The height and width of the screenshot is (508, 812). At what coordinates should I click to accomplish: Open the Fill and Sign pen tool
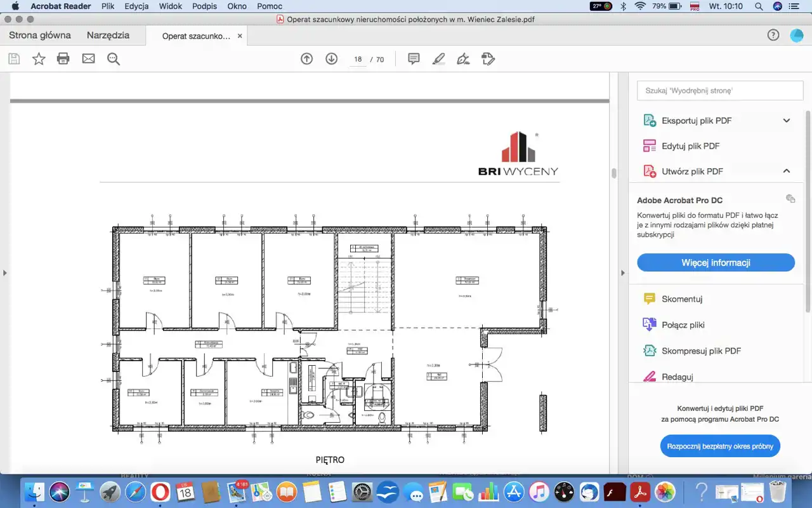(x=463, y=59)
